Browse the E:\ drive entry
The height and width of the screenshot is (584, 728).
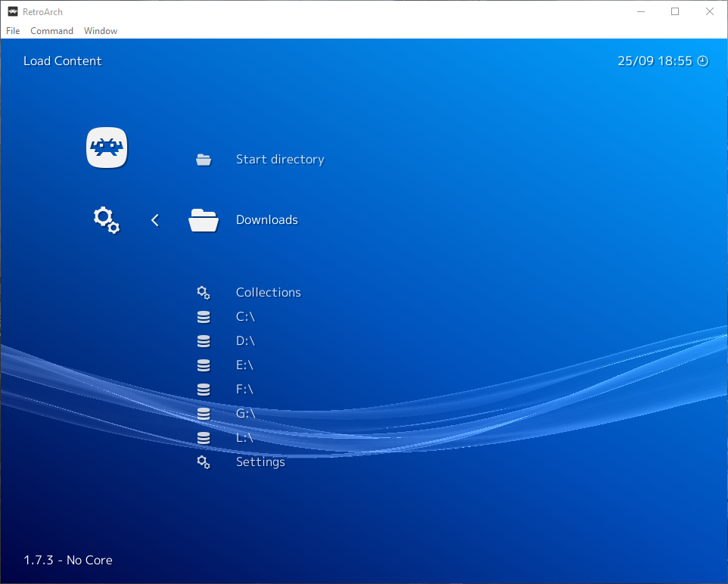coord(244,365)
